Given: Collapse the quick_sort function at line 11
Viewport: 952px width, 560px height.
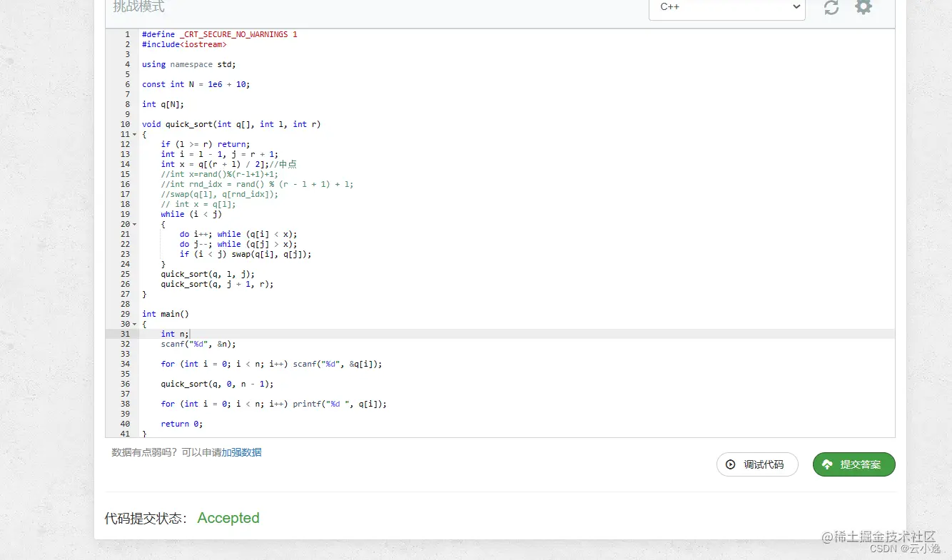Looking at the screenshot, I should point(135,134).
